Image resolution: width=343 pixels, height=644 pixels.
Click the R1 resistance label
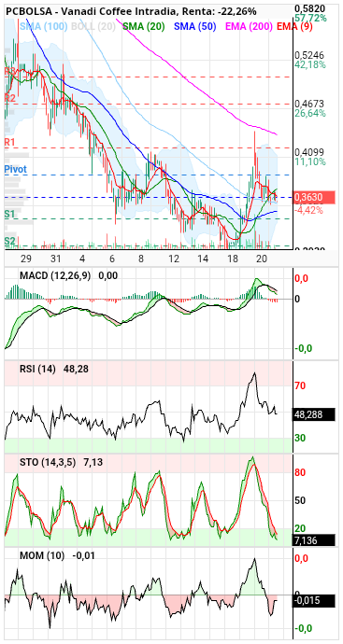[x=9, y=142]
